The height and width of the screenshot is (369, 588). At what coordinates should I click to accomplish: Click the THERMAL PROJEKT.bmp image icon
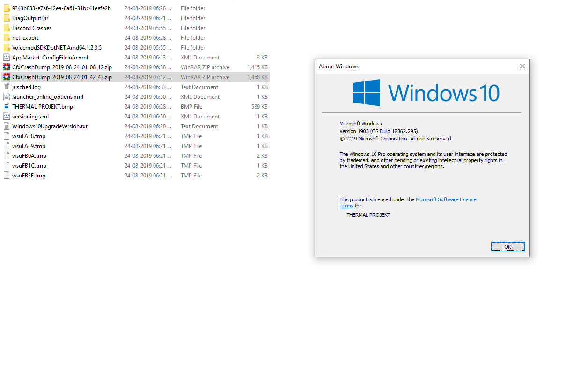7,107
